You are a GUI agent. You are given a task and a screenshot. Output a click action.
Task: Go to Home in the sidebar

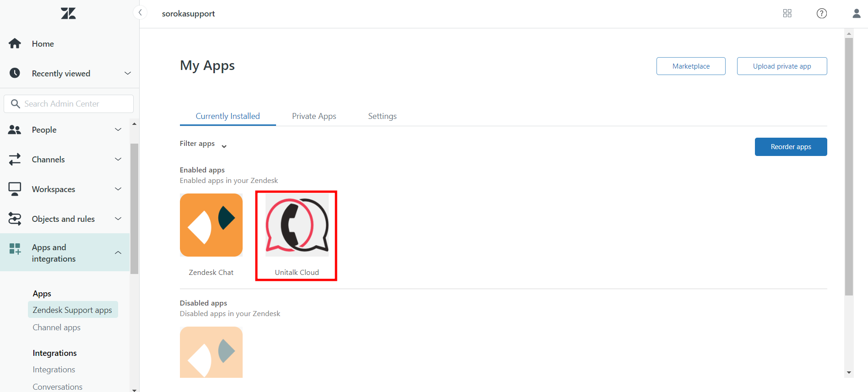click(x=43, y=44)
